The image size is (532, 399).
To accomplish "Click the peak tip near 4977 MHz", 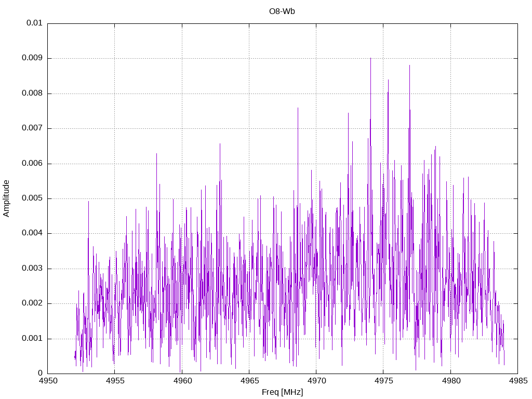I will (409, 65).
